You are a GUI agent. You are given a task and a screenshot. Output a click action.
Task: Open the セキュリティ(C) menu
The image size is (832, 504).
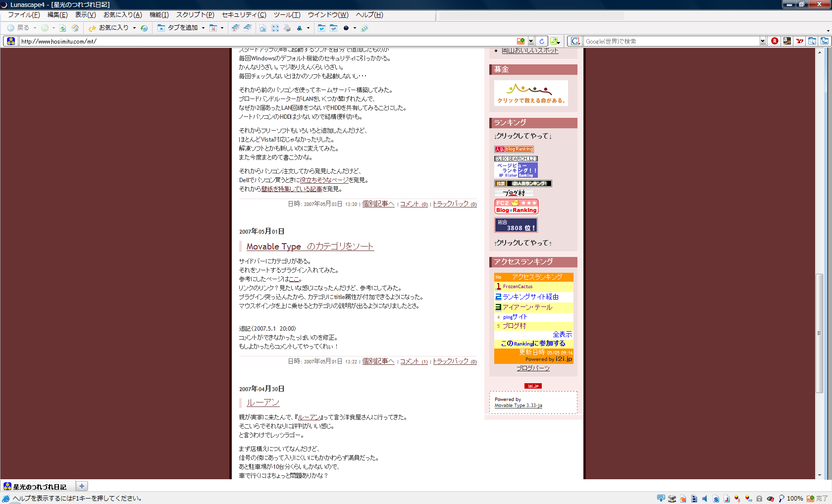coord(244,15)
